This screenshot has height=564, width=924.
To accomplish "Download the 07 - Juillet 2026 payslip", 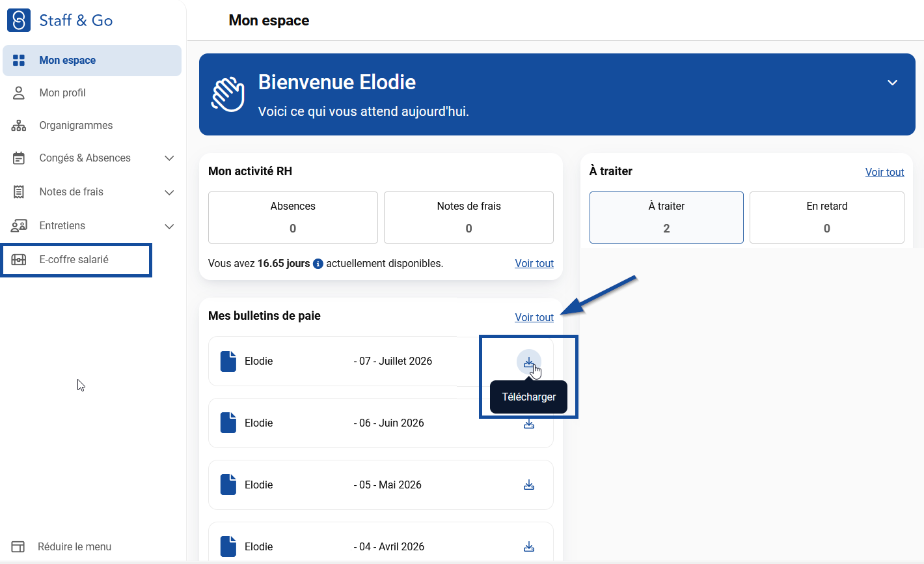I will (x=529, y=362).
